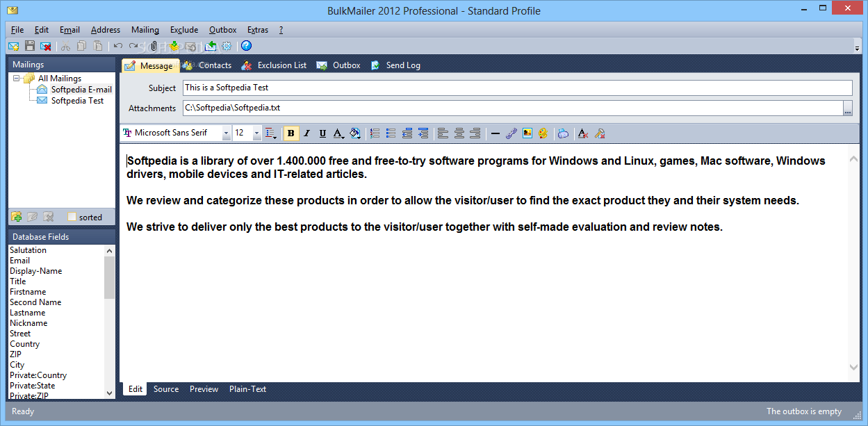The image size is (868, 426).
Task: Click the cloud icon in formatting toolbar
Action: click(x=564, y=133)
